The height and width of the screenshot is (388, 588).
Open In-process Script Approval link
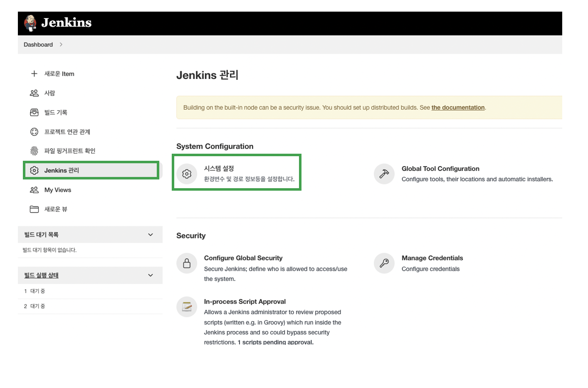click(245, 302)
